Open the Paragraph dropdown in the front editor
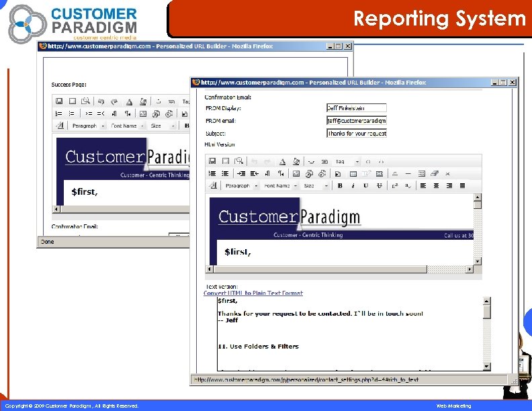Image resolution: width=532 pixels, height=411 pixels. click(242, 185)
